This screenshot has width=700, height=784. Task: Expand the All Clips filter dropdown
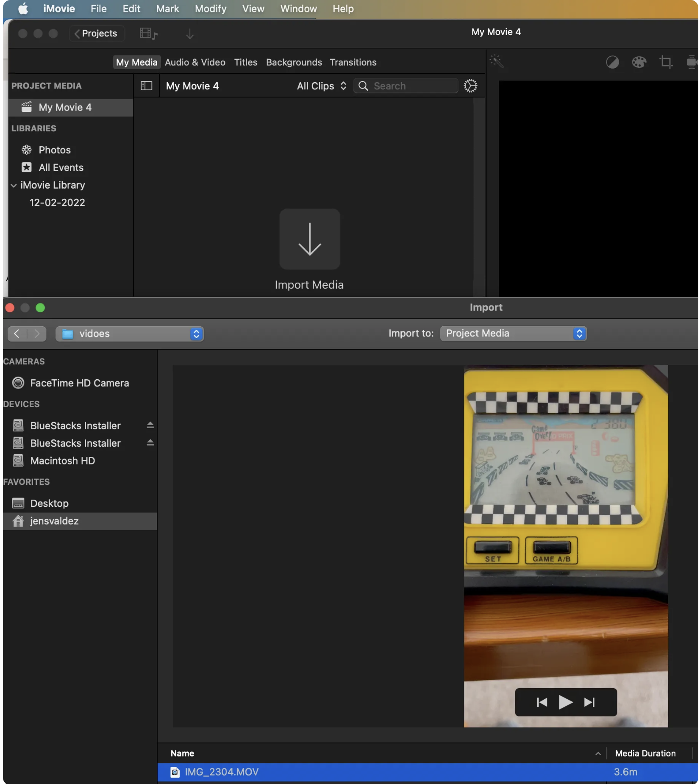coord(321,86)
